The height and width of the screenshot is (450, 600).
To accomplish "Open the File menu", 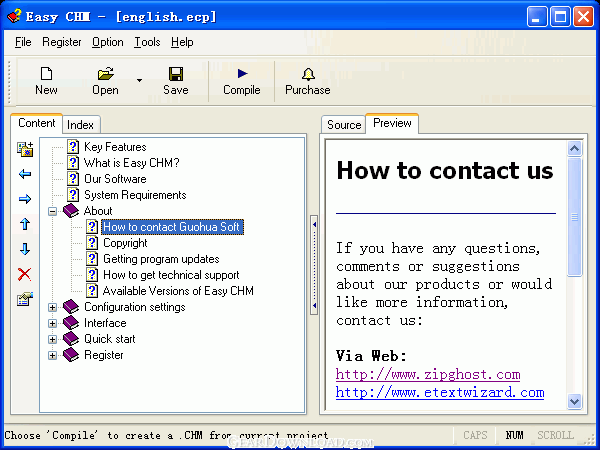I will click(x=23, y=42).
